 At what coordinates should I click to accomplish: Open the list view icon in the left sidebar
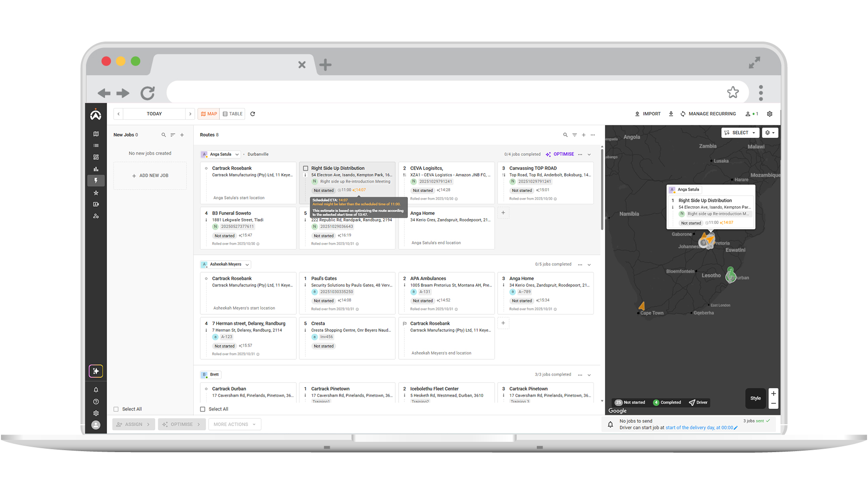click(96, 146)
